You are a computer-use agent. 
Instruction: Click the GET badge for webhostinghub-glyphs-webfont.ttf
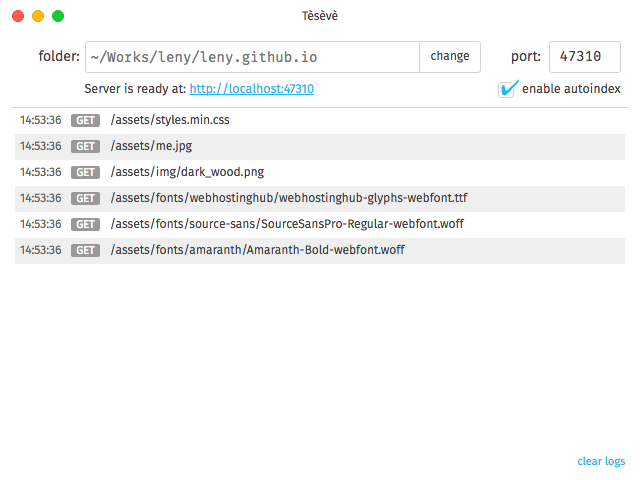[x=85, y=198]
